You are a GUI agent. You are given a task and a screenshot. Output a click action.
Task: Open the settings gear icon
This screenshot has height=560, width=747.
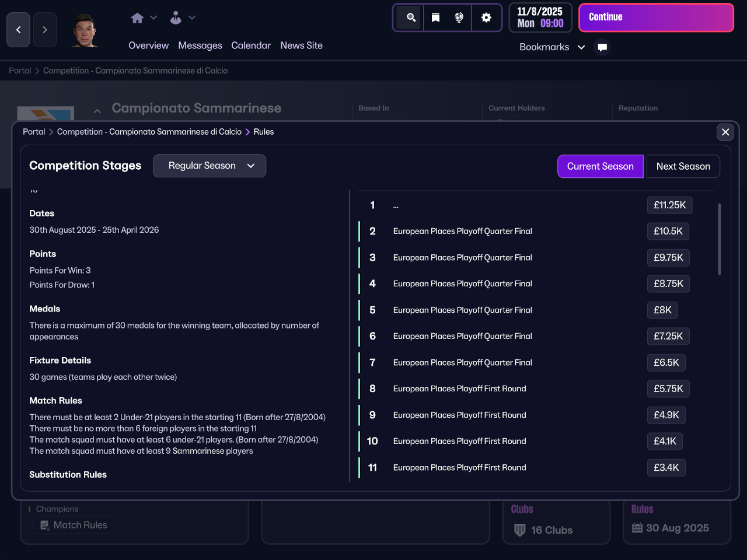pyautogui.click(x=486, y=17)
